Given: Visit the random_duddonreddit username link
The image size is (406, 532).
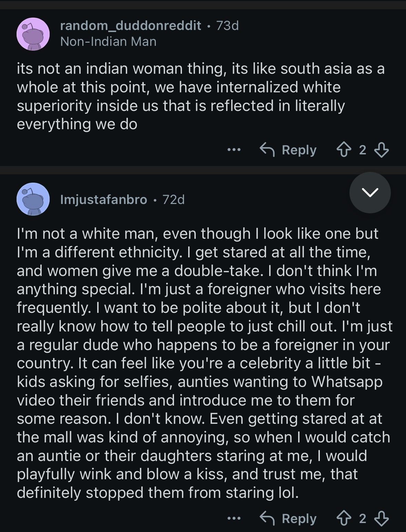Looking at the screenshot, I should [x=131, y=25].
